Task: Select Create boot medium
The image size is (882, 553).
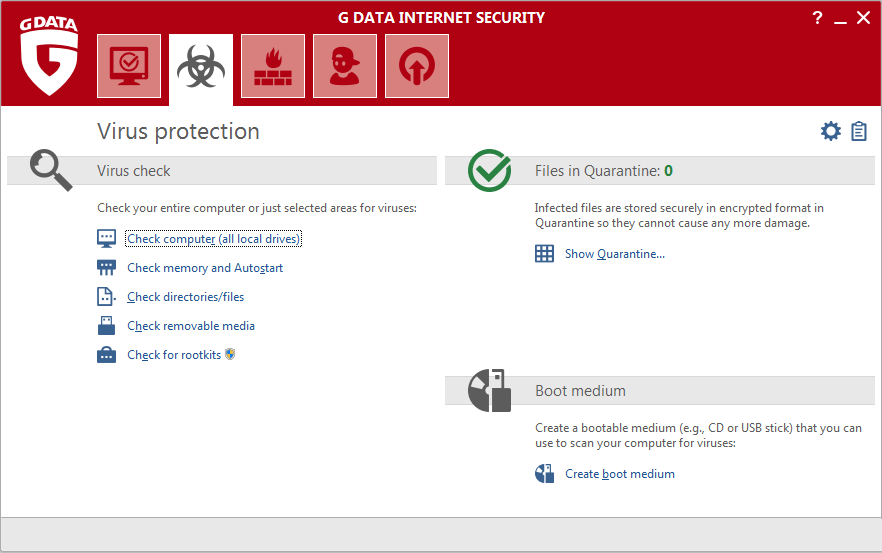Action: coord(619,474)
